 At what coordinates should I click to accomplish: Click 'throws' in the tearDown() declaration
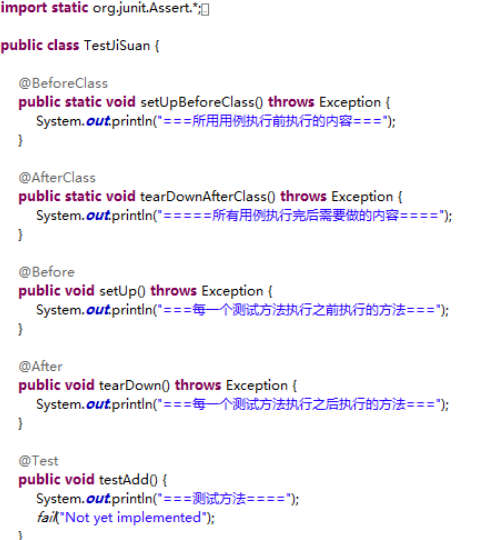[198, 385]
